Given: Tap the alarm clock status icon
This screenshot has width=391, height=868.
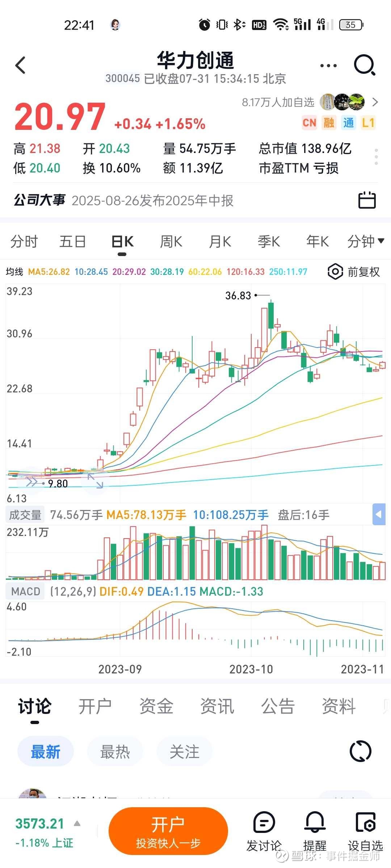Looking at the screenshot, I should point(204,25).
